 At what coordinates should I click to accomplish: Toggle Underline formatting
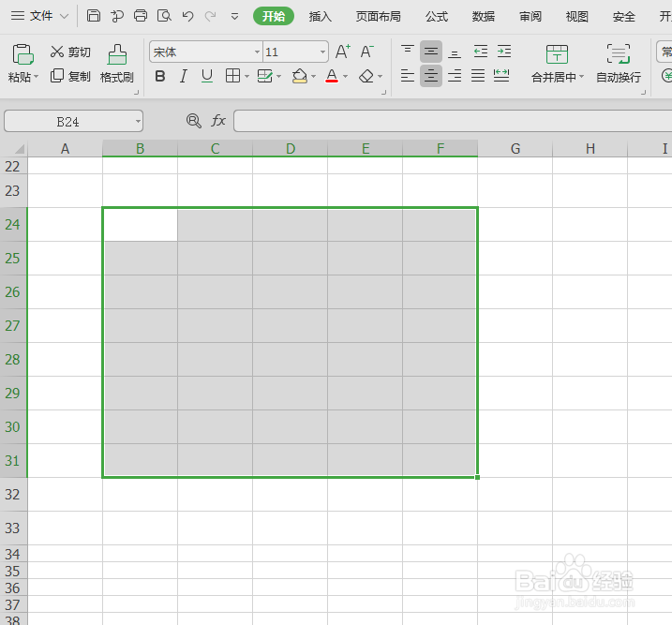tap(207, 76)
